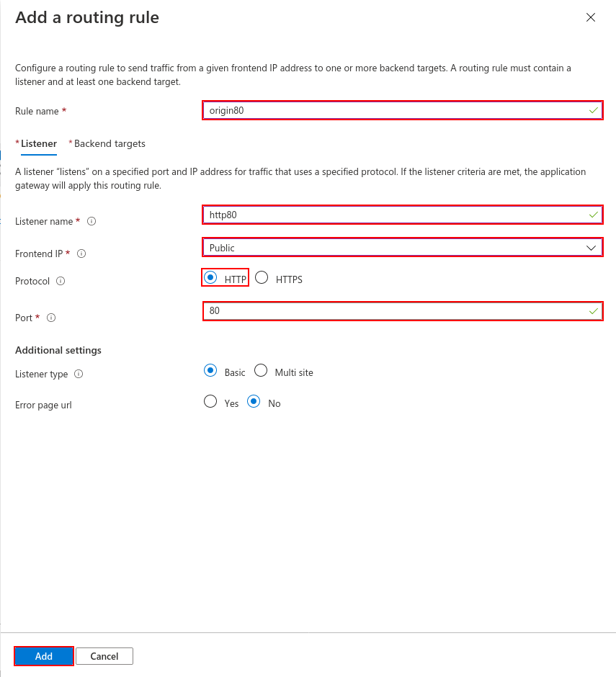Choose the Multi site listener type

tap(261, 370)
